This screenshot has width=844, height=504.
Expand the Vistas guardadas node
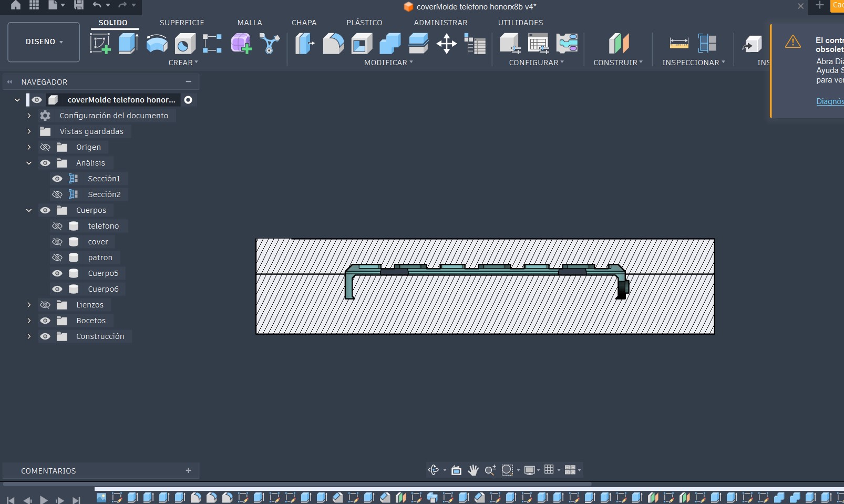(x=29, y=131)
